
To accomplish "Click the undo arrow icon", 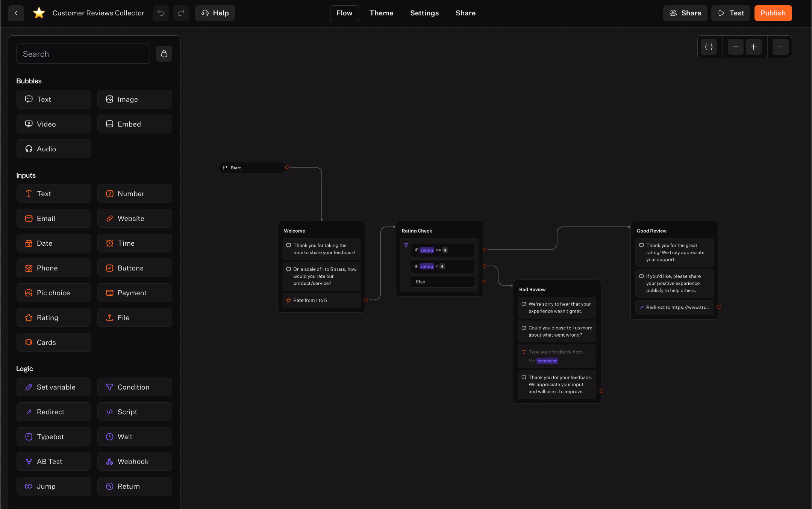I will tap(161, 13).
